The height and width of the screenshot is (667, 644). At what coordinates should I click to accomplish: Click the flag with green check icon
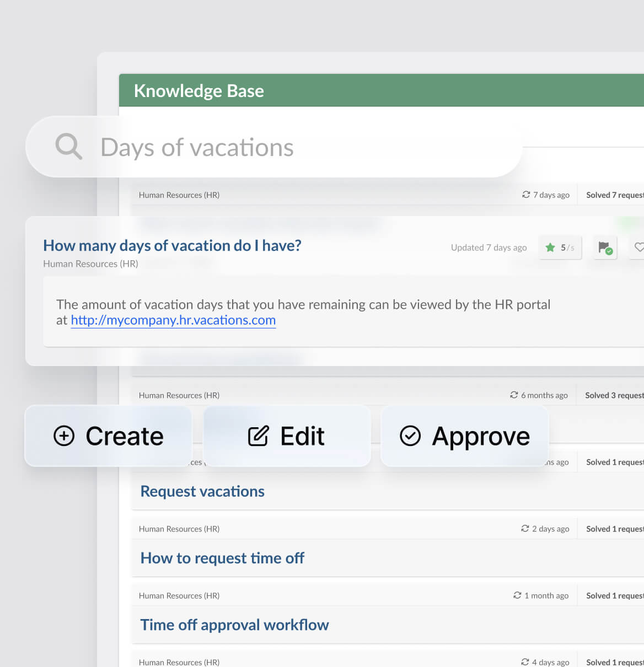click(605, 248)
